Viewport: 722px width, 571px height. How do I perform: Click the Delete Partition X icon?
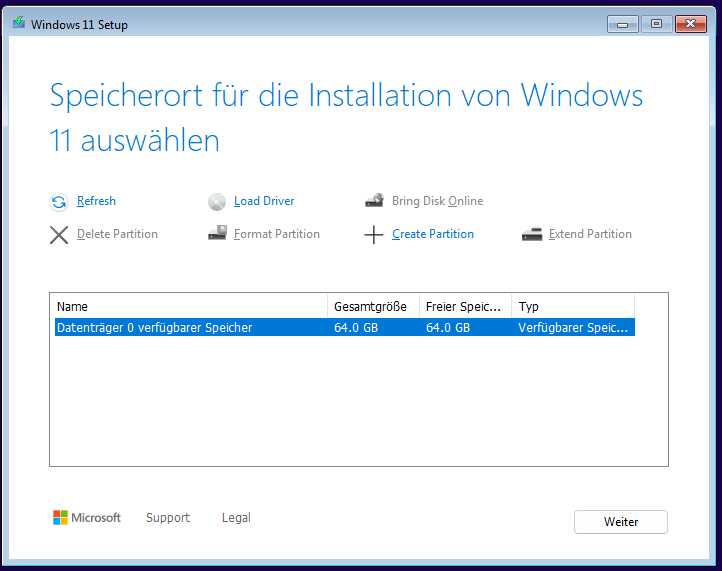59,235
